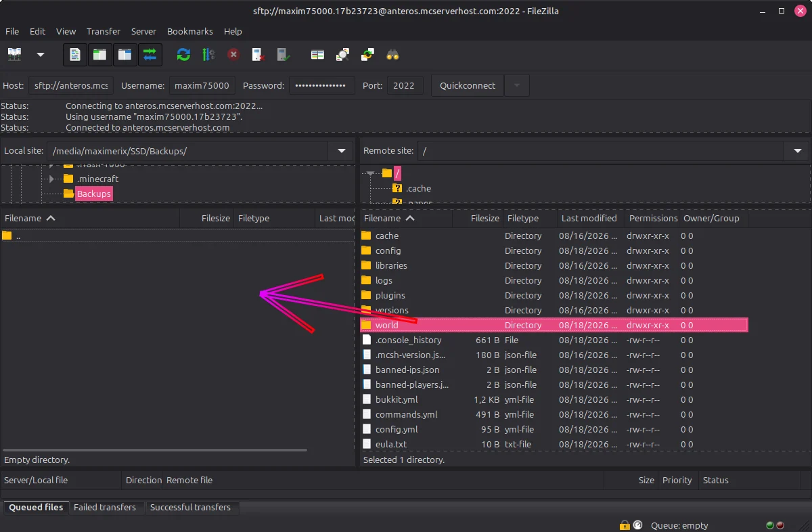Click the Remote site path field
Viewport: 812px width, 532px height.
click(x=601, y=151)
